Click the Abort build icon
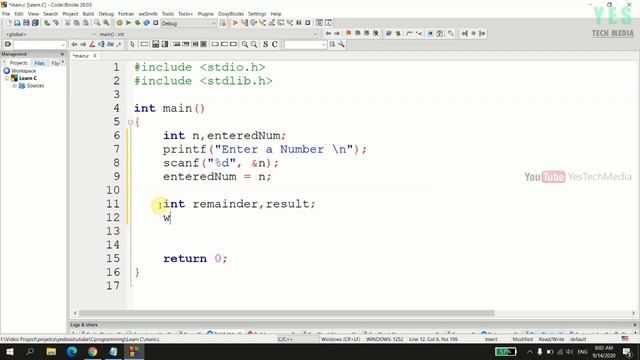Viewport: 640px width, 360px height. 156,23
